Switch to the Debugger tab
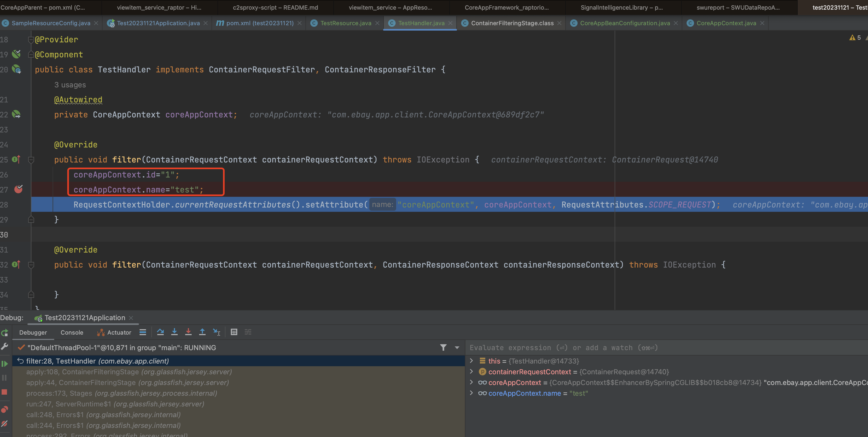This screenshot has width=868, height=437. click(x=33, y=333)
